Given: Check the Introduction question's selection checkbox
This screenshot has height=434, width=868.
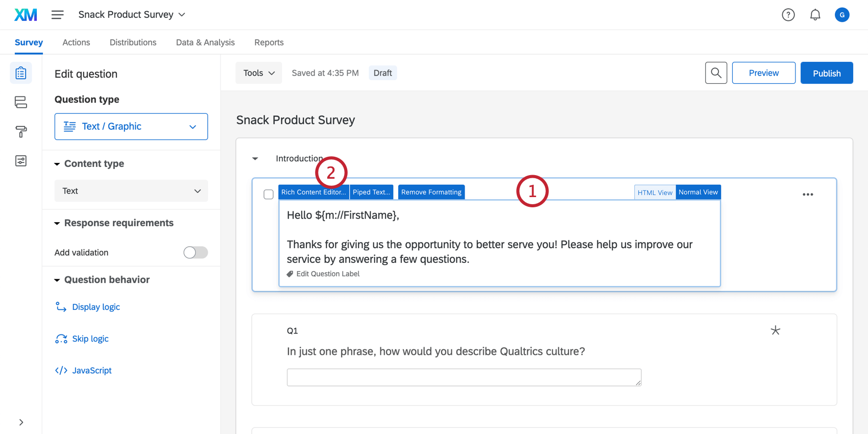Looking at the screenshot, I should click(269, 195).
